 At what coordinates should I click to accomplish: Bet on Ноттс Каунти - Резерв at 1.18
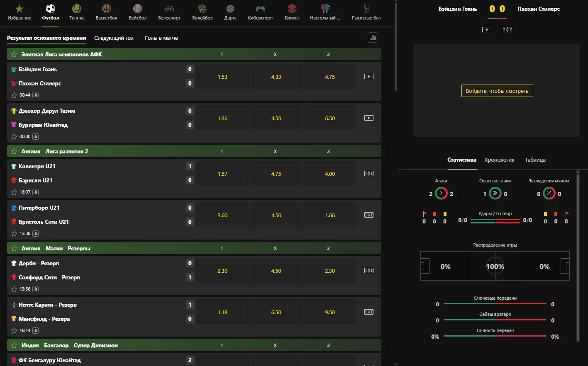(x=222, y=312)
